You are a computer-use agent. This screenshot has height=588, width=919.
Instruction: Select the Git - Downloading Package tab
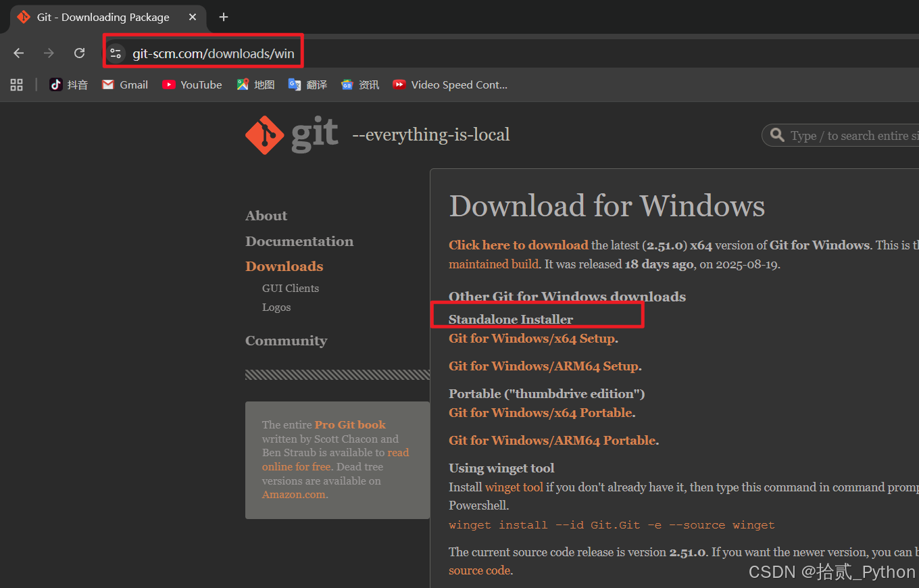[107, 17]
